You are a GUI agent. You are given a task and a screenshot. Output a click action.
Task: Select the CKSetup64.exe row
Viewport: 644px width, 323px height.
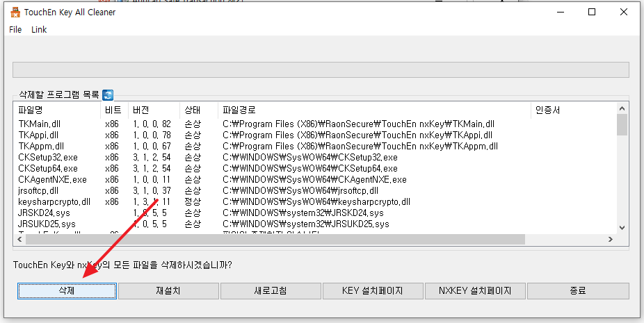[x=316, y=168]
